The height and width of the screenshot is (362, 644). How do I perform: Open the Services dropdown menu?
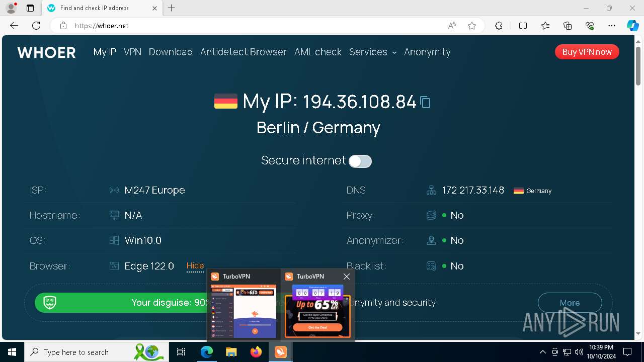pos(373,52)
